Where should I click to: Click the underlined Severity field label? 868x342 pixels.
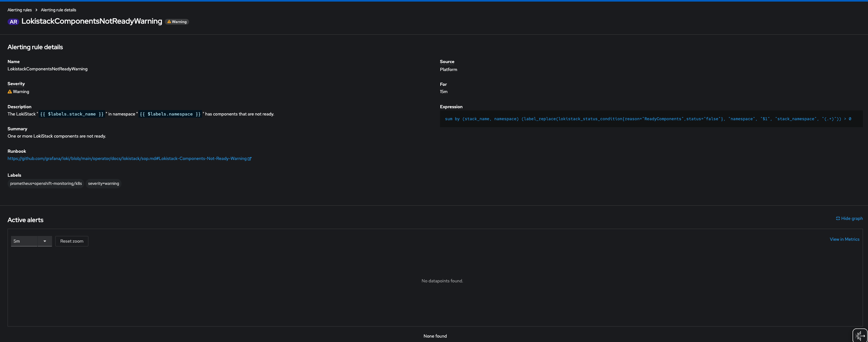tap(16, 84)
